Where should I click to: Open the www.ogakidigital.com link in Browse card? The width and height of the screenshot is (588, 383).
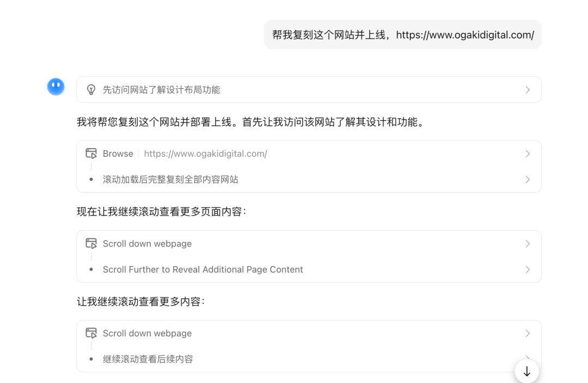(x=205, y=153)
